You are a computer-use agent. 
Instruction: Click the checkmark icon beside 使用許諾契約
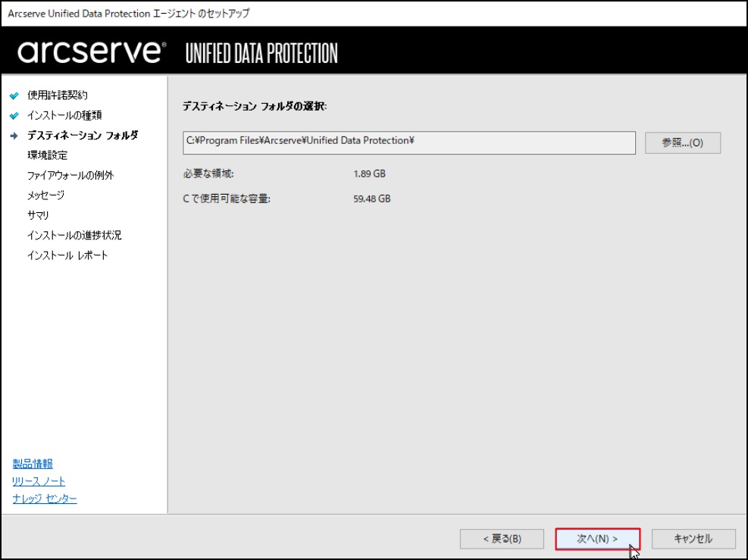click(14, 95)
